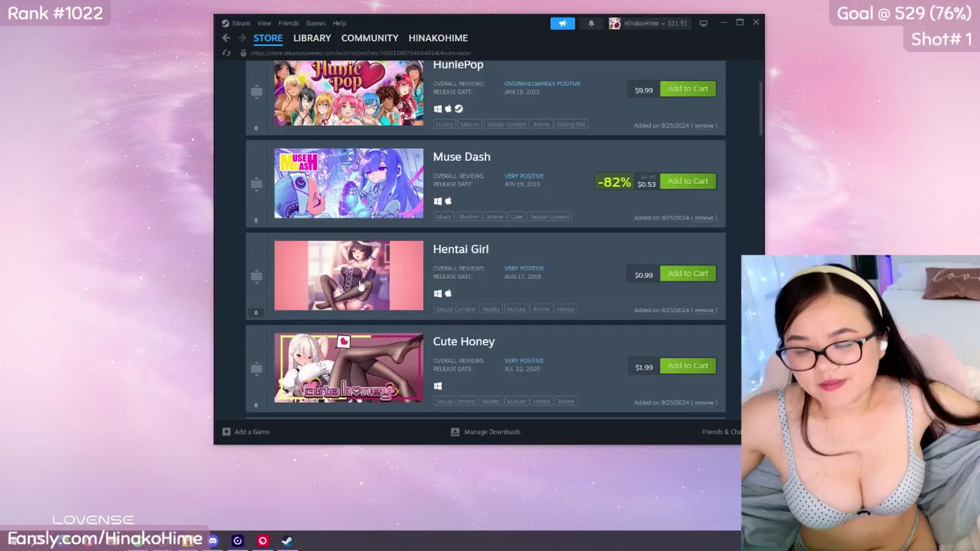Click the Add a Game plus icon

point(226,432)
